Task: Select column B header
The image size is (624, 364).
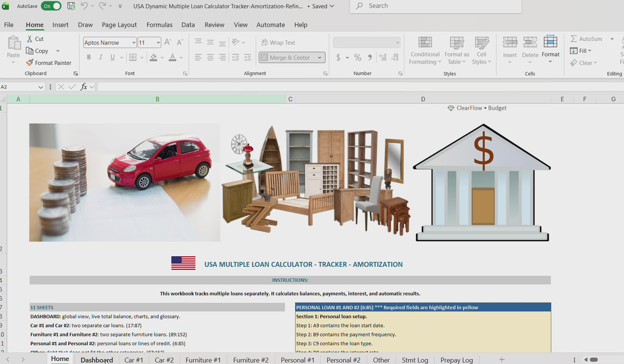Action: pyautogui.click(x=157, y=99)
